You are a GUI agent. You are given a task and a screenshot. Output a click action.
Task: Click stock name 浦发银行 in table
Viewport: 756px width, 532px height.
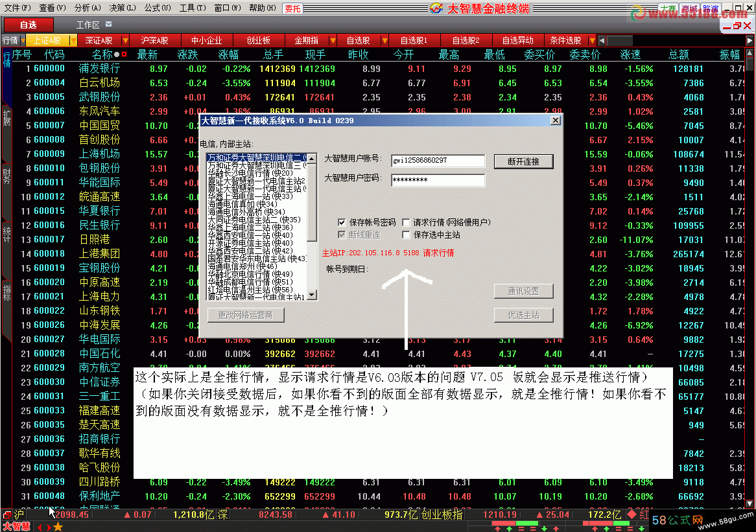[99, 69]
